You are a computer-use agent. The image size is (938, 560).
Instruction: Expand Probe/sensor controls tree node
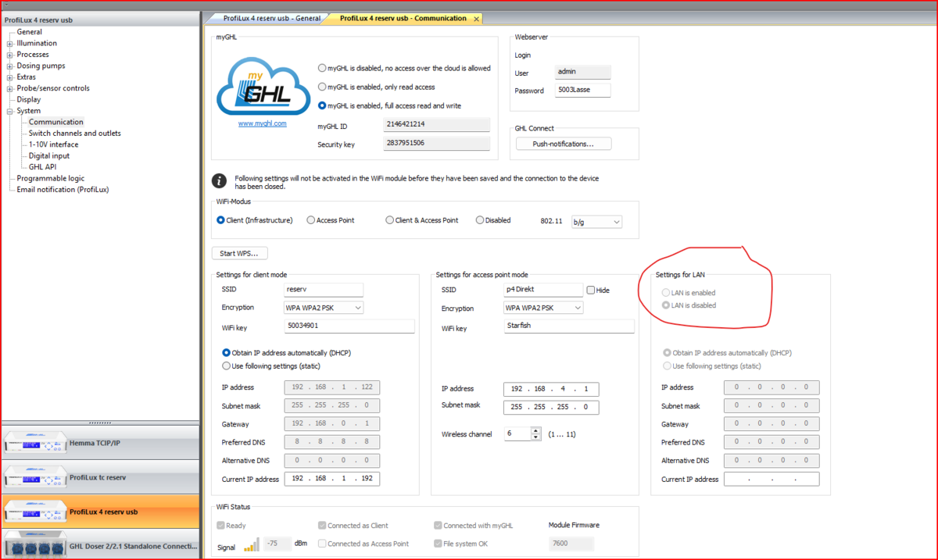pos(10,88)
